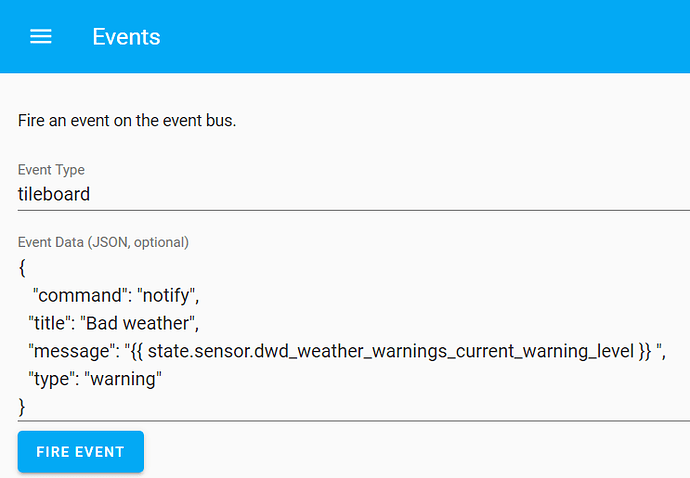Click the Events page title

pyautogui.click(x=126, y=37)
